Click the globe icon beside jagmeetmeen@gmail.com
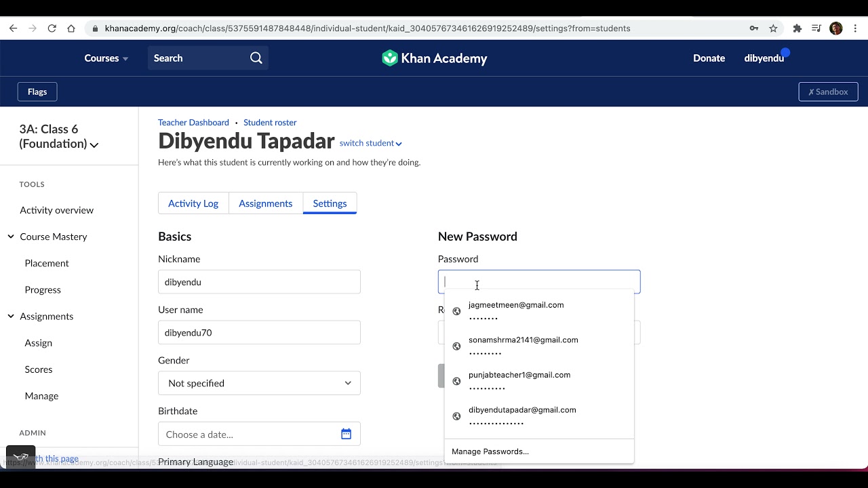The height and width of the screenshot is (488, 868). click(456, 311)
